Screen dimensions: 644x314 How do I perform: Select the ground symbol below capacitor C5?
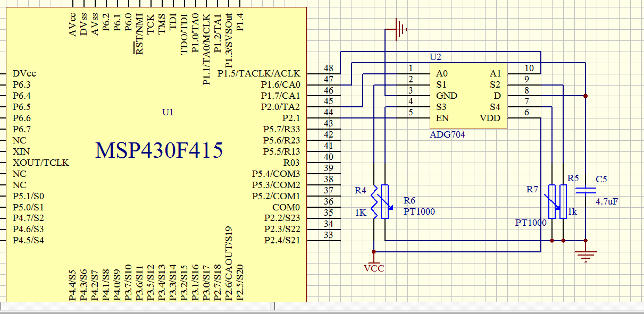(x=586, y=256)
